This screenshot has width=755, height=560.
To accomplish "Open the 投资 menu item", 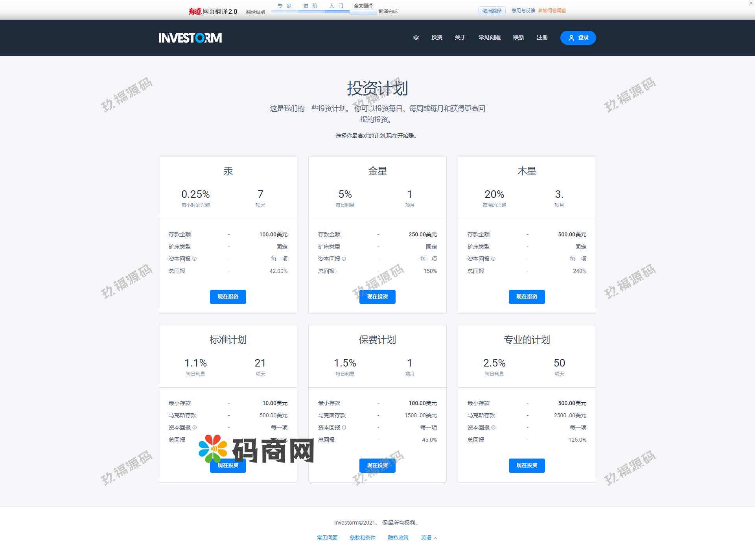I will [x=436, y=38].
